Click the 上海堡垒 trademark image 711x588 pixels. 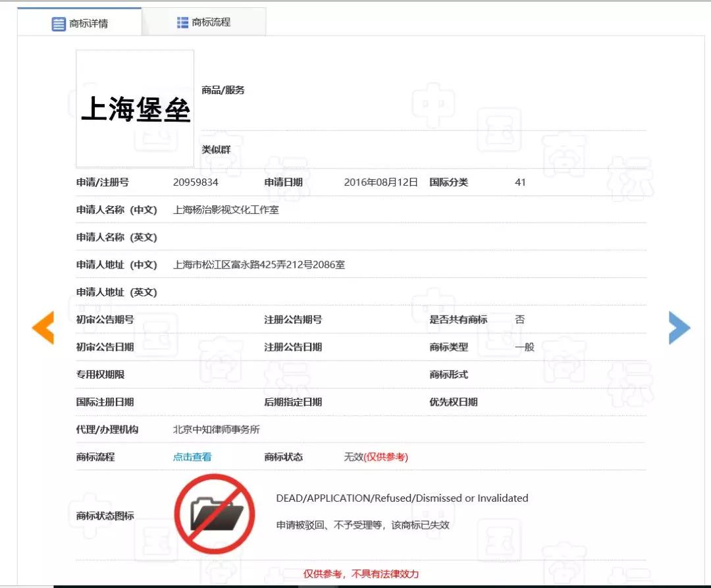[135, 109]
